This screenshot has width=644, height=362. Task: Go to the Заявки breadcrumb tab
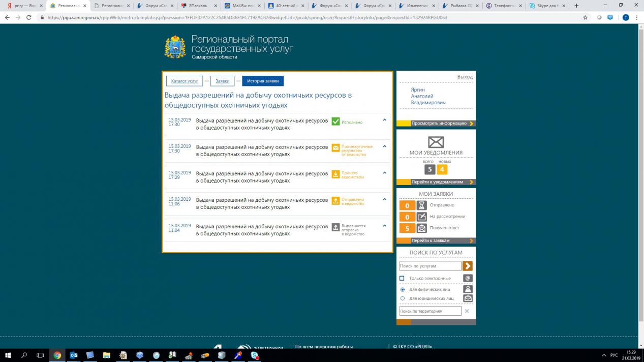[x=222, y=81]
